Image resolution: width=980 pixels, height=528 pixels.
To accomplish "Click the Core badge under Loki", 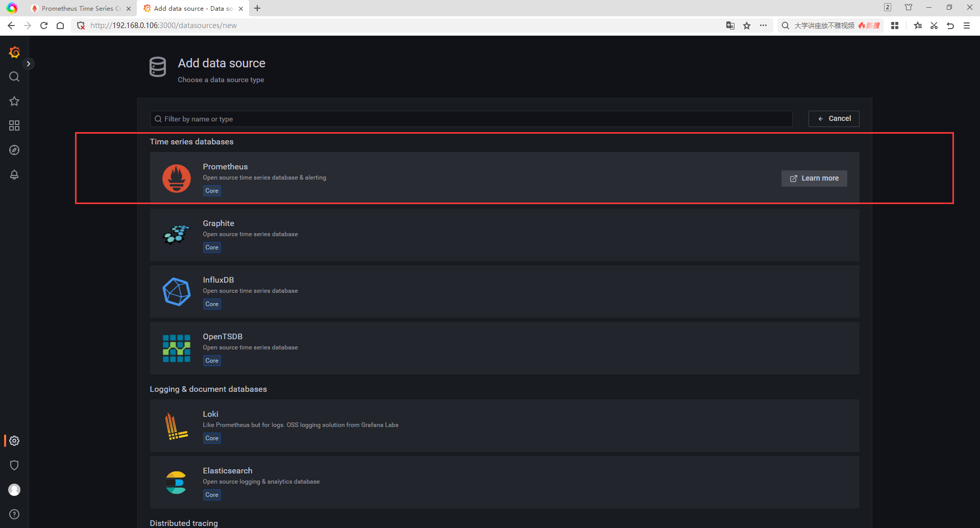I will tap(212, 438).
